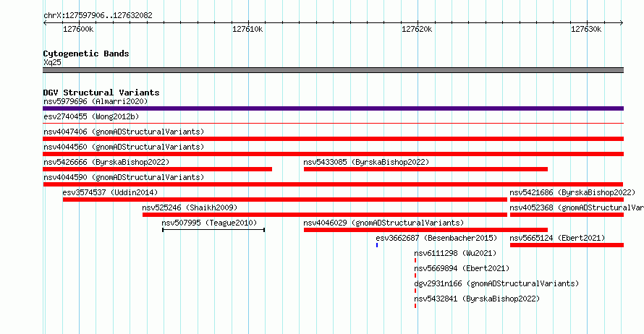Click the small red nsv5669894 marker
Screen dimensions: 644x334
415,275
